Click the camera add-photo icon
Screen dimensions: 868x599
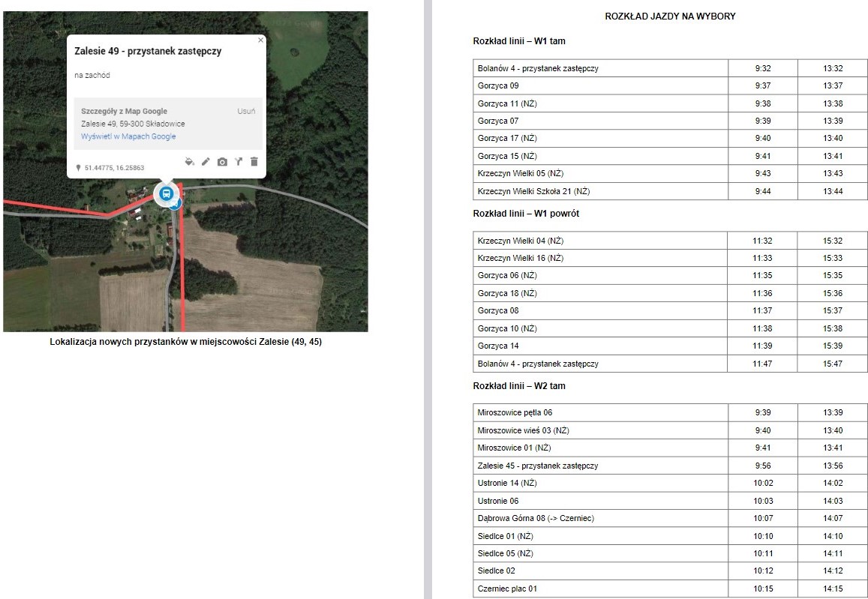click(x=222, y=161)
